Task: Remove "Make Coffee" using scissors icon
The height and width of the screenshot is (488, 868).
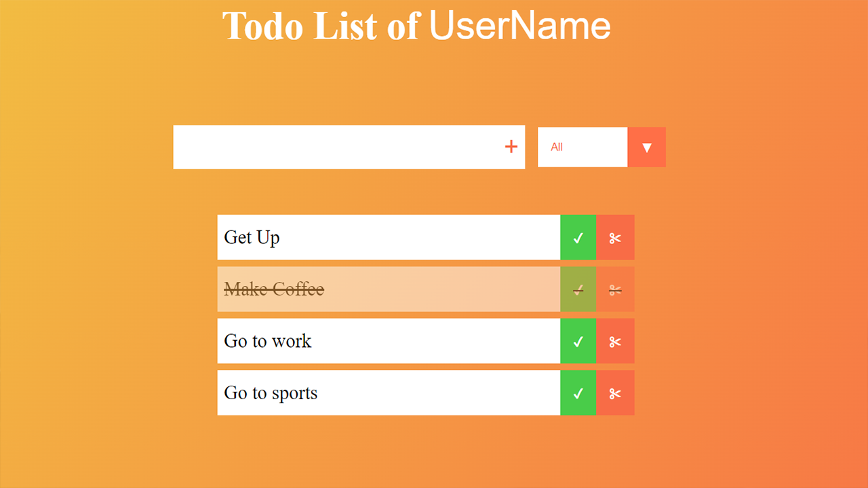Action: click(x=615, y=289)
